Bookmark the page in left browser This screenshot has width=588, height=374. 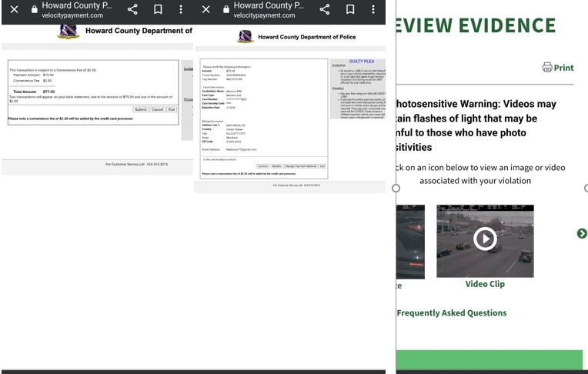tap(158, 9)
